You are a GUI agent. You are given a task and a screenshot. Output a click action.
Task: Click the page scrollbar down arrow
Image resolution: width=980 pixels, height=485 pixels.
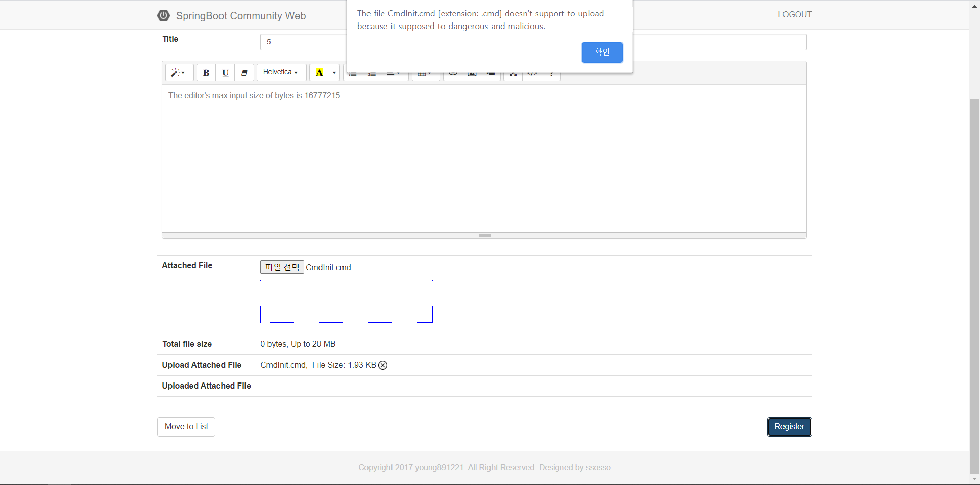tap(974, 479)
